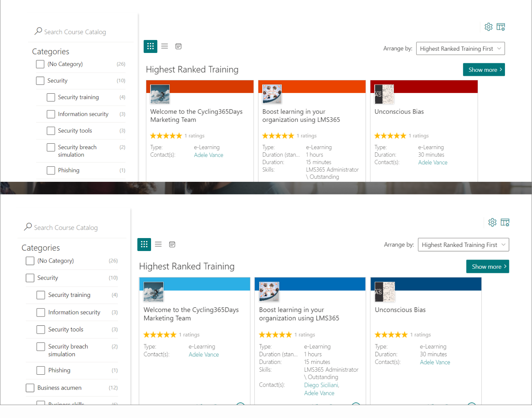Open Adele Vance below Diego Siciliani
Image resolution: width=532 pixels, height=418 pixels.
[319, 393]
